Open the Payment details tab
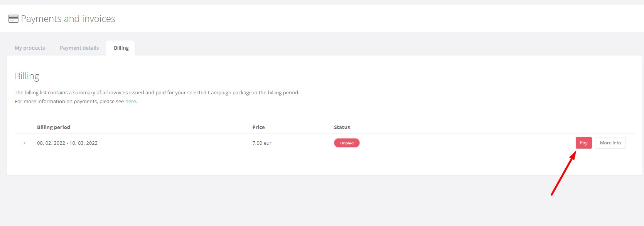 [79, 48]
